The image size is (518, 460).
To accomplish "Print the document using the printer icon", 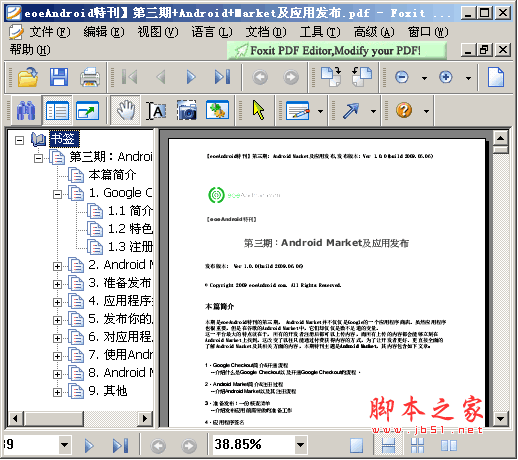I will tap(90, 77).
